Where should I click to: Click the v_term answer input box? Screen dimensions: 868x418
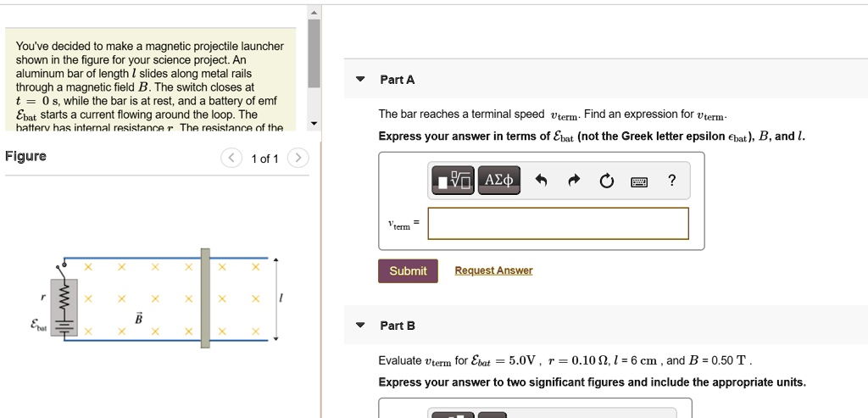point(558,224)
